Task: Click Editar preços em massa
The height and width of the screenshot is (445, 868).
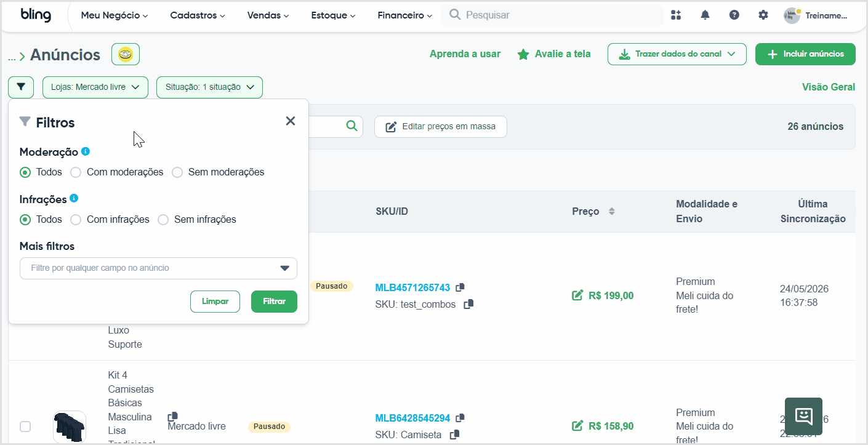Action: pyautogui.click(x=441, y=126)
